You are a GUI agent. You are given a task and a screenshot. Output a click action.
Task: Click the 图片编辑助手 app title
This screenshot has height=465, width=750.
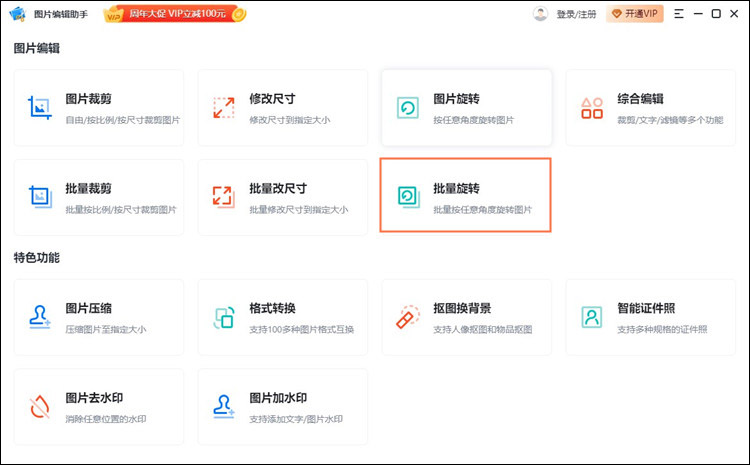point(61,14)
